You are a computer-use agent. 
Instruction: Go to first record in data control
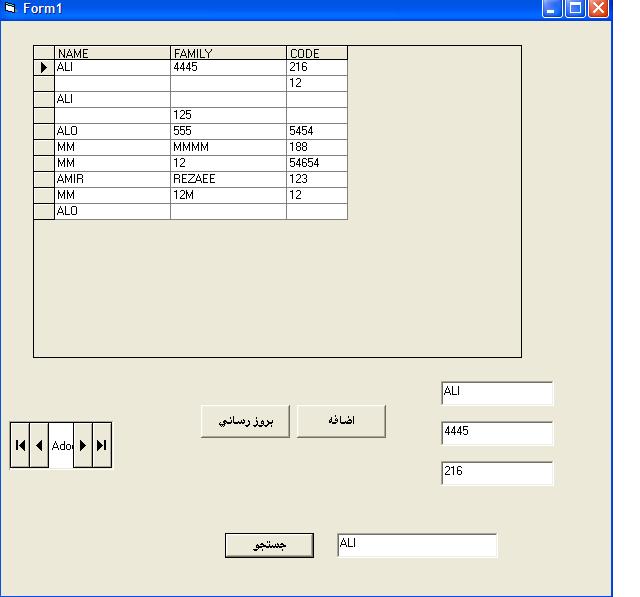[x=20, y=445]
